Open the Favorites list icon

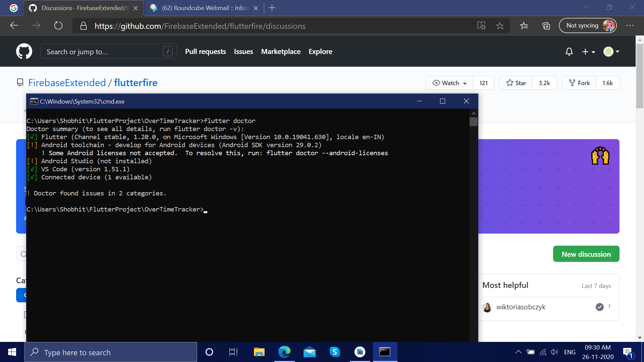coord(524,25)
